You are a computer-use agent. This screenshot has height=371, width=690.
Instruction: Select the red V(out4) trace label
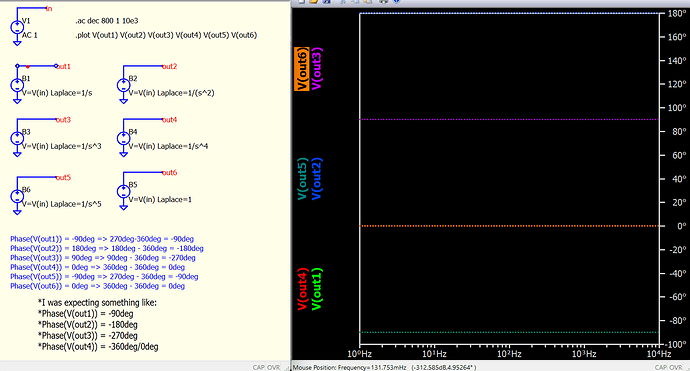(302, 289)
